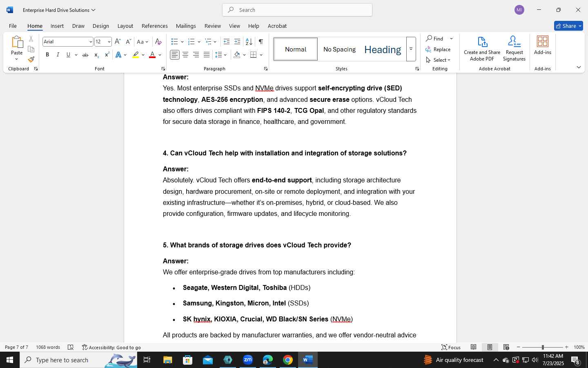
Task: Toggle Italic formatting
Action: pos(58,55)
